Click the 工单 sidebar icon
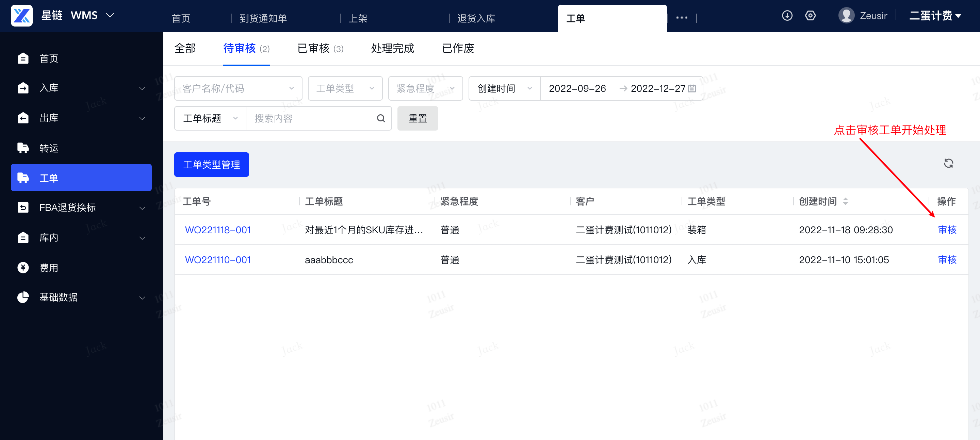Screen dimensions: 980x440 click(23, 178)
